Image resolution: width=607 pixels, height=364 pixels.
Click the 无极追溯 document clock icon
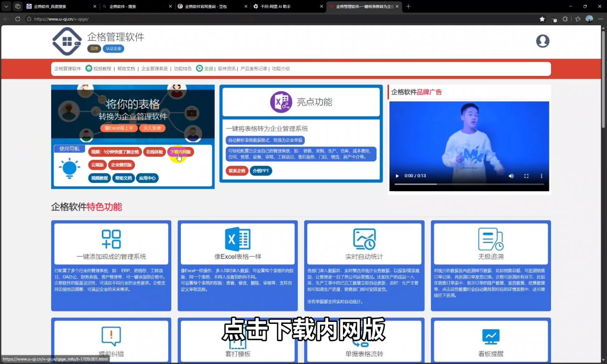point(491,239)
